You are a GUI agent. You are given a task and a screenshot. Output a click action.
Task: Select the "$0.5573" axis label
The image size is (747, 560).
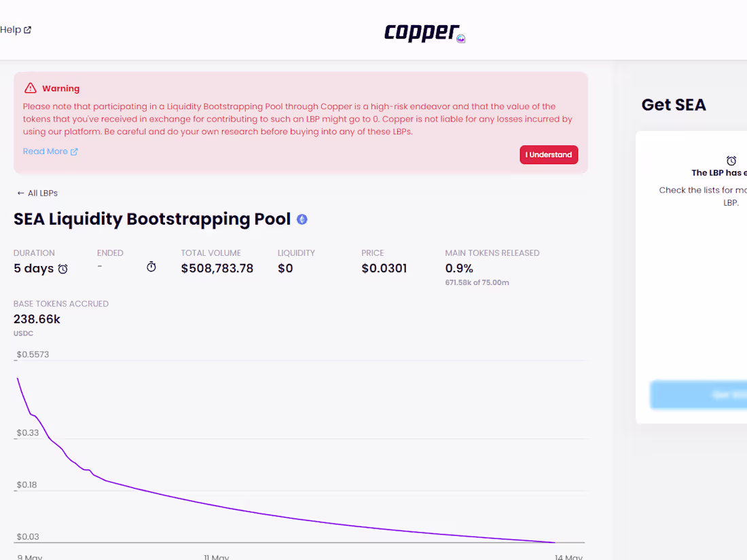pos(33,354)
